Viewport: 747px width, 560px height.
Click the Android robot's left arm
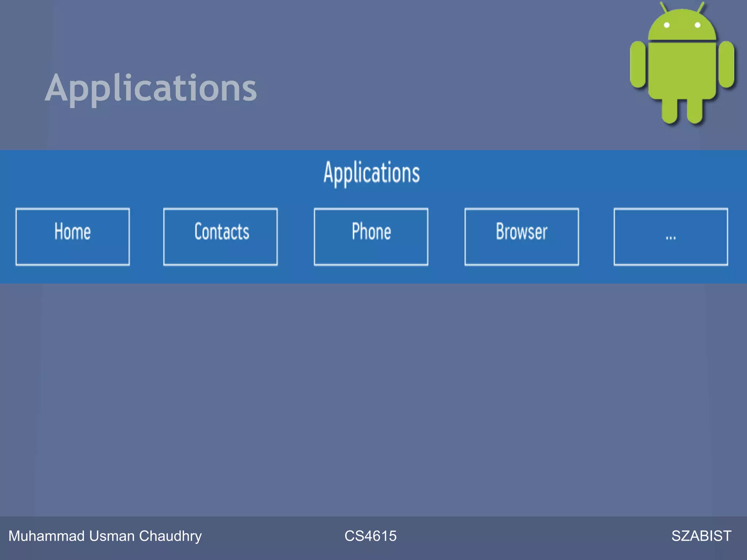pyautogui.click(x=638, y=65)
